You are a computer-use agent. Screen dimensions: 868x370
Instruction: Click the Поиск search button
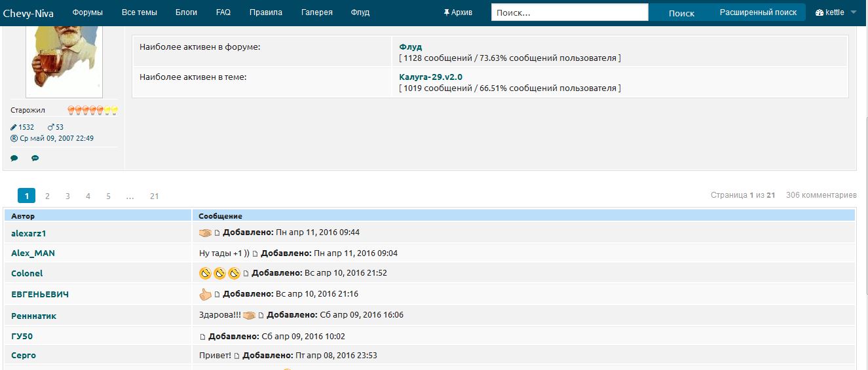[681, 12]
